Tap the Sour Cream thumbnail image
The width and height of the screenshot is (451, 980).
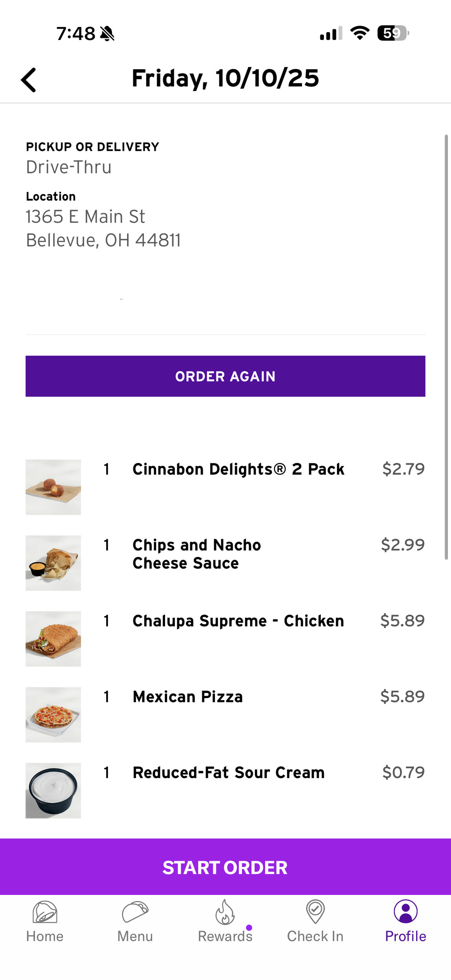point(53,791)
